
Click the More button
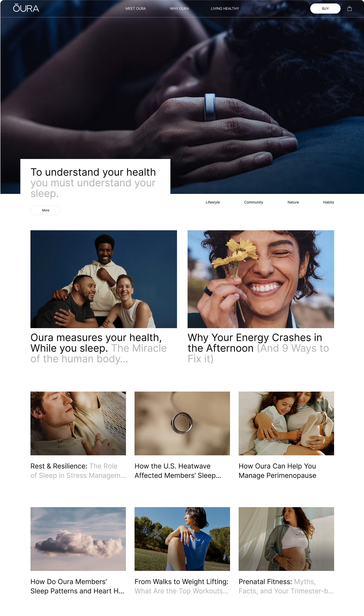click(46, 210)
